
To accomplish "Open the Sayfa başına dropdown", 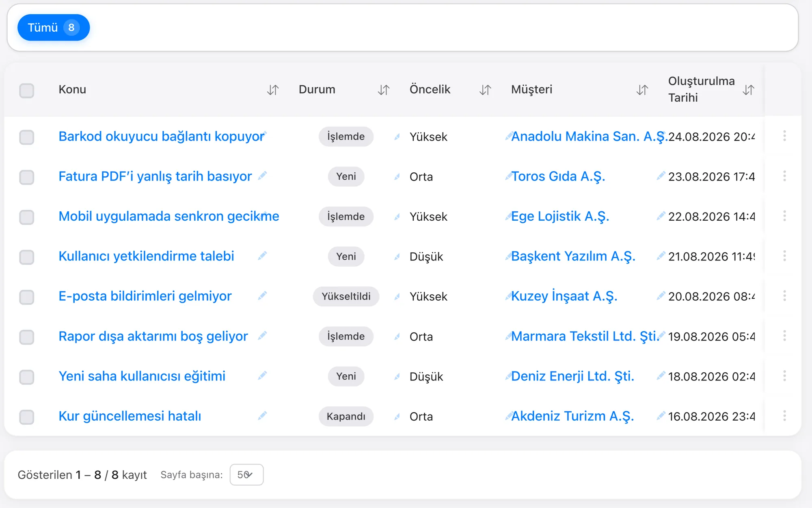I will click(x=246, y=475).
